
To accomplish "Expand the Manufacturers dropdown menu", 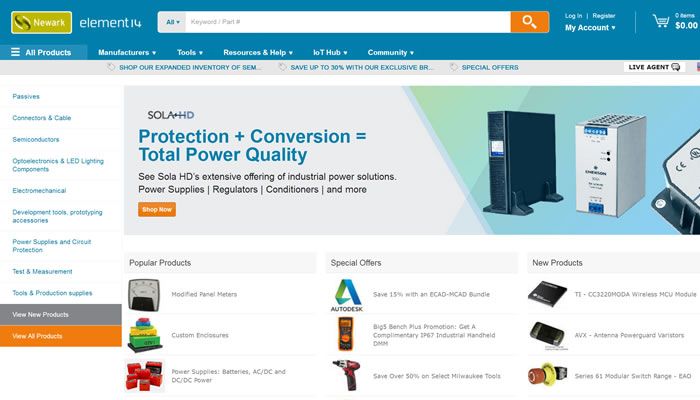I will tap(127, 53).
